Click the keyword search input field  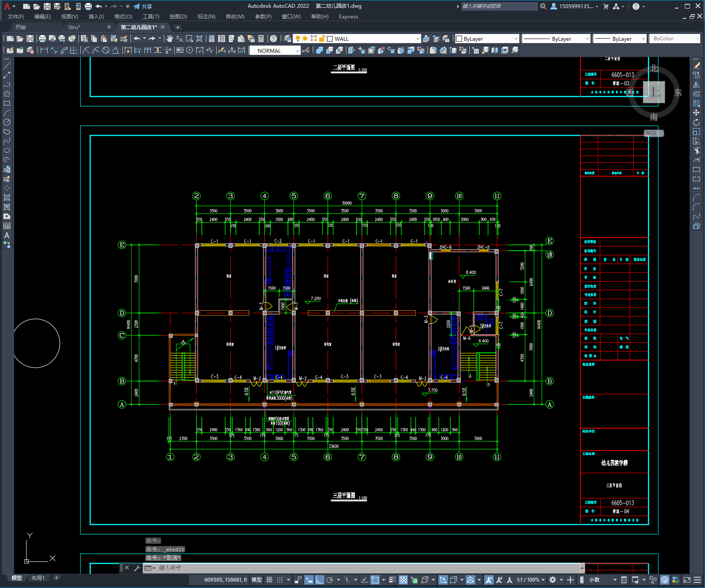pos(499,6)
